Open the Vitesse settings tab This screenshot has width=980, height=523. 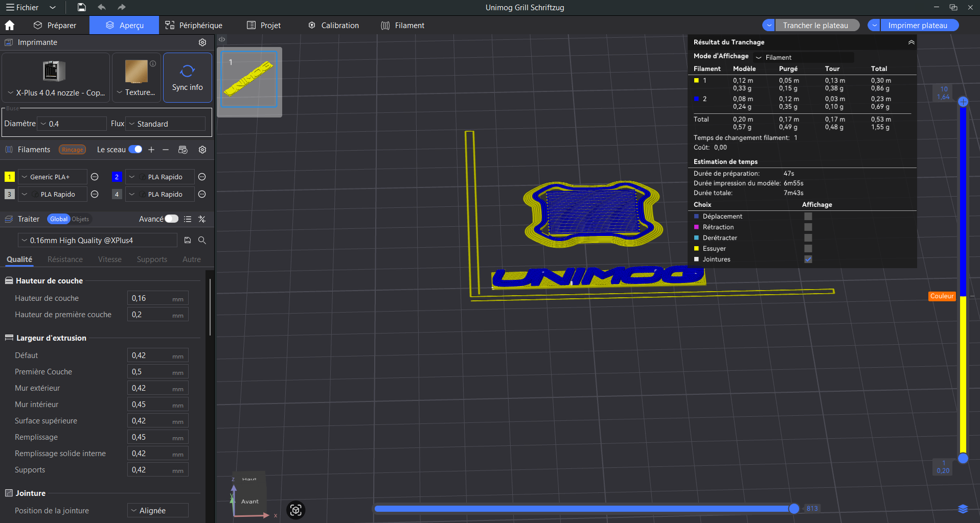pyautogui.click(x=110, y=259)
